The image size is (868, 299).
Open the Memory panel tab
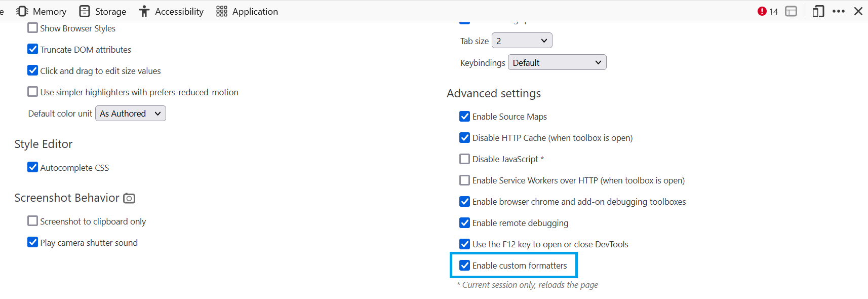click(42, 11)
